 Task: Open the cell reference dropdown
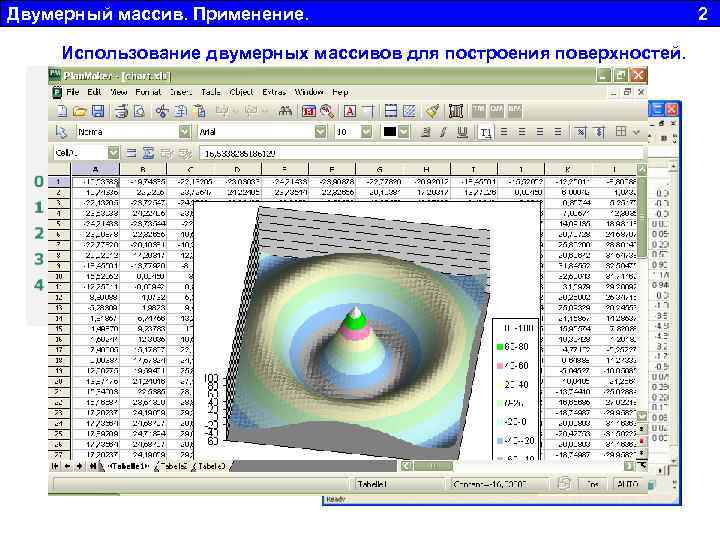click(113, 153)
